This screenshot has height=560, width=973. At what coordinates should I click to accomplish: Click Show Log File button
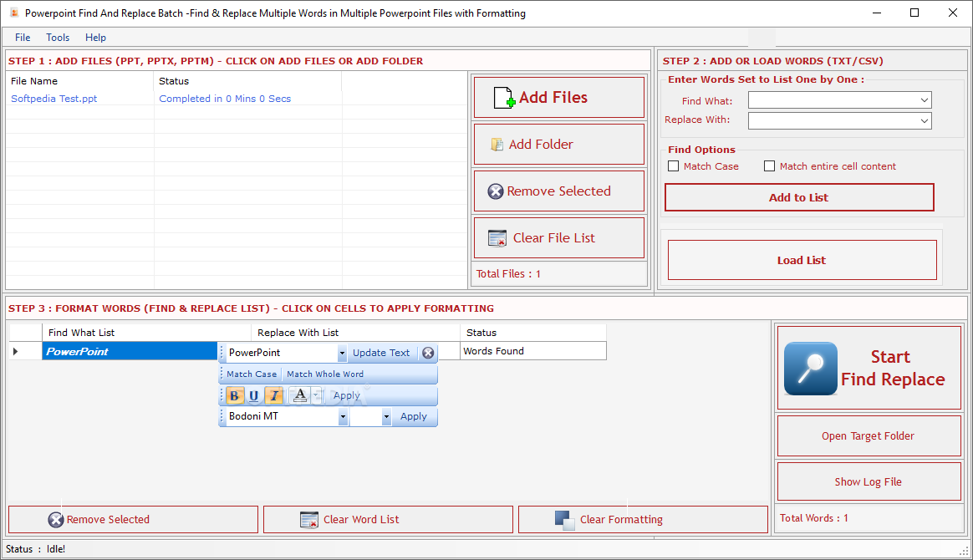coord(869,482)
